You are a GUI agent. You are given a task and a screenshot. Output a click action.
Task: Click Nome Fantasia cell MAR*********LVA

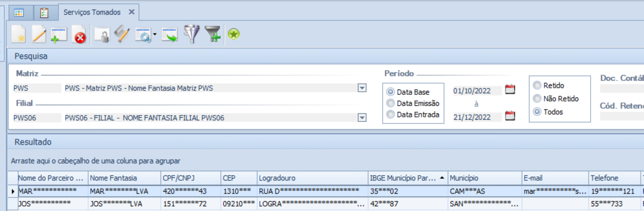(125, 191)
